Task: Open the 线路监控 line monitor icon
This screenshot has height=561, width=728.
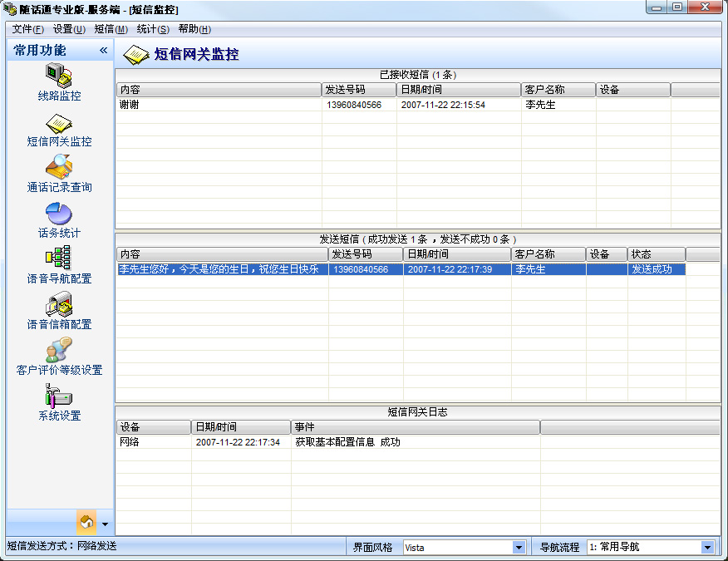Action: point(59,76)
